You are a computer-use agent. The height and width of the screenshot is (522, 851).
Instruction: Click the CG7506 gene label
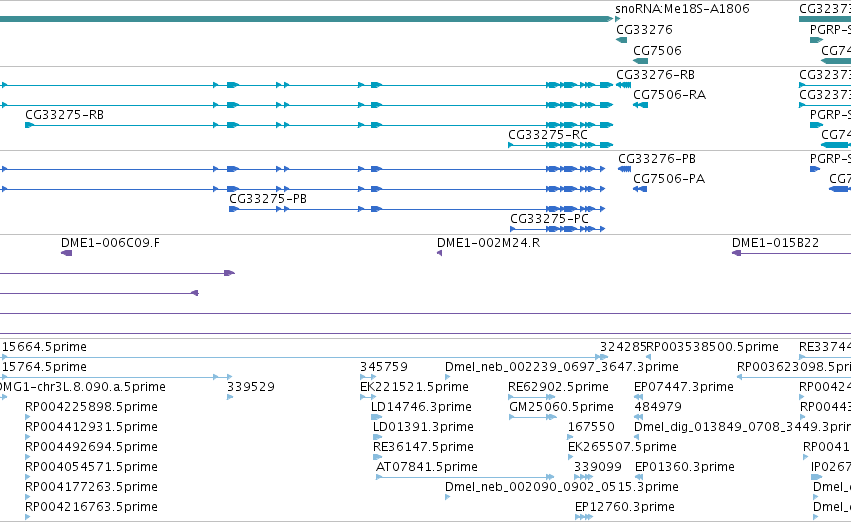[x=657, y=50]
